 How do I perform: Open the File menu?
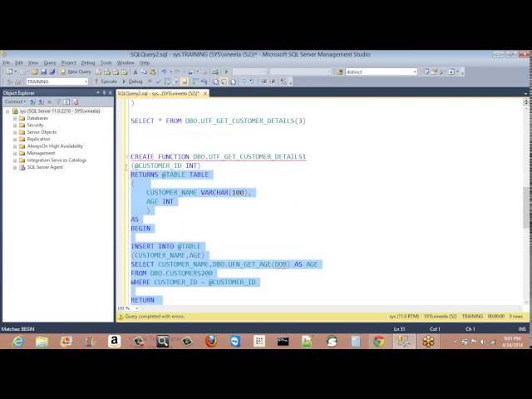[x=7, y=63]
